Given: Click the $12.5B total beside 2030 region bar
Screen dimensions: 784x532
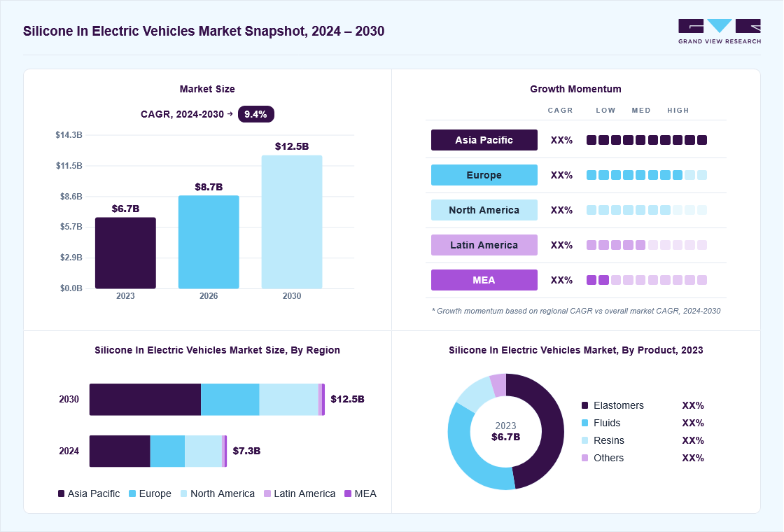Looking at the screenshot, I should click(x=347, y=399).
